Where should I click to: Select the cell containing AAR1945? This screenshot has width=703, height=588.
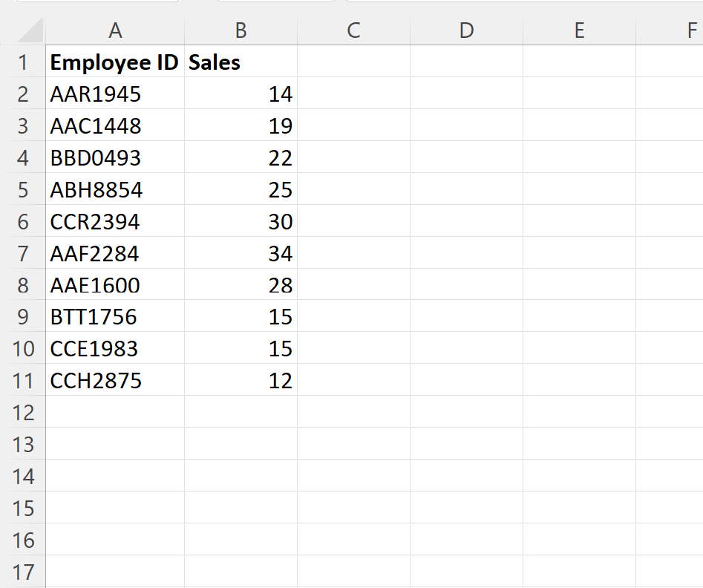[116, 94]
